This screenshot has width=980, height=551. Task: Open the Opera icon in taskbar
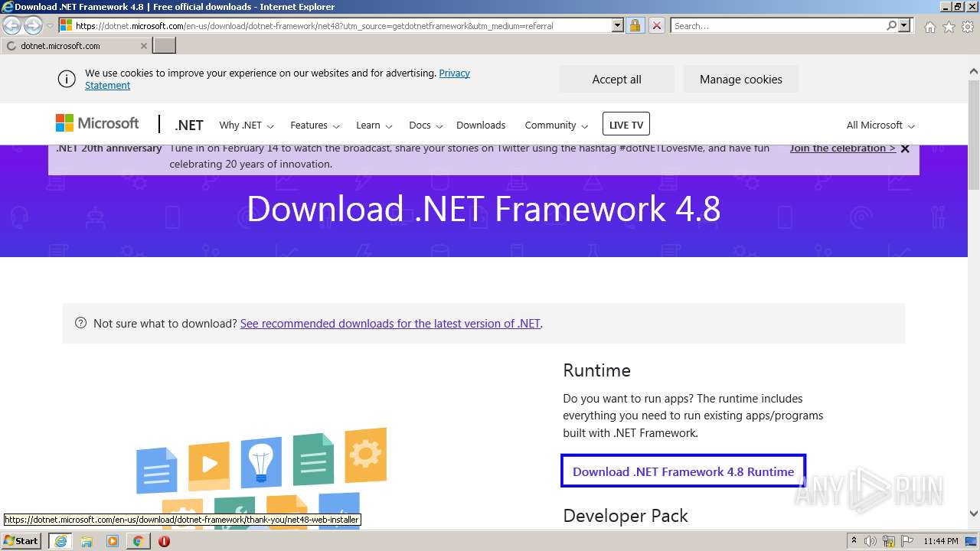[164, 541]
